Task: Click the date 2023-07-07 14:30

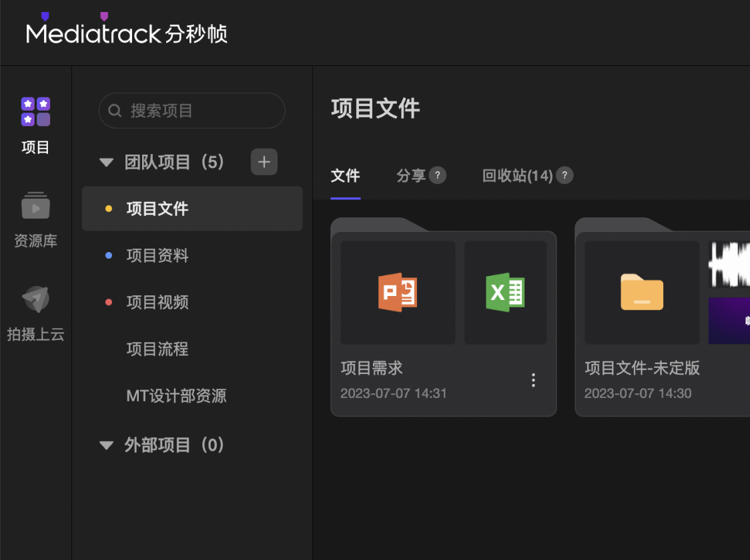Action: 638,393
